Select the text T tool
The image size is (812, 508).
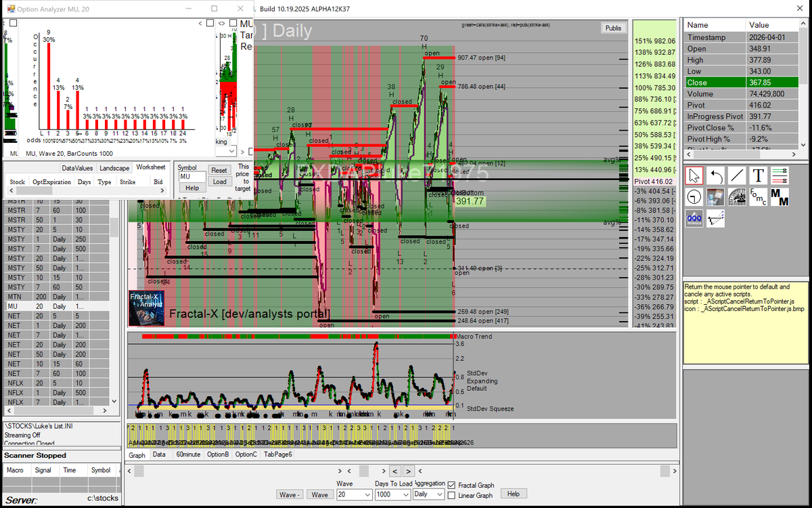tap(759, 176)
